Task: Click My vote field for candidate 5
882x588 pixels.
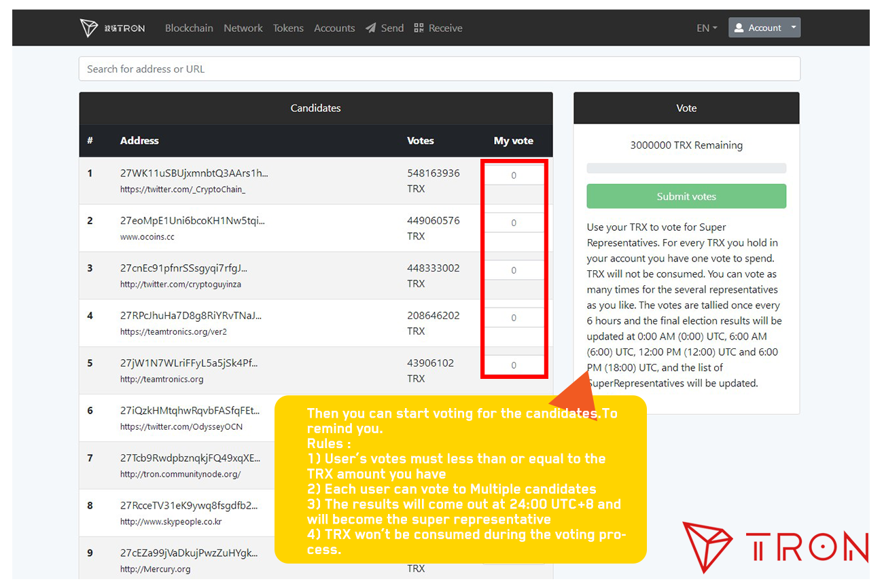Action: coord(514,365)
